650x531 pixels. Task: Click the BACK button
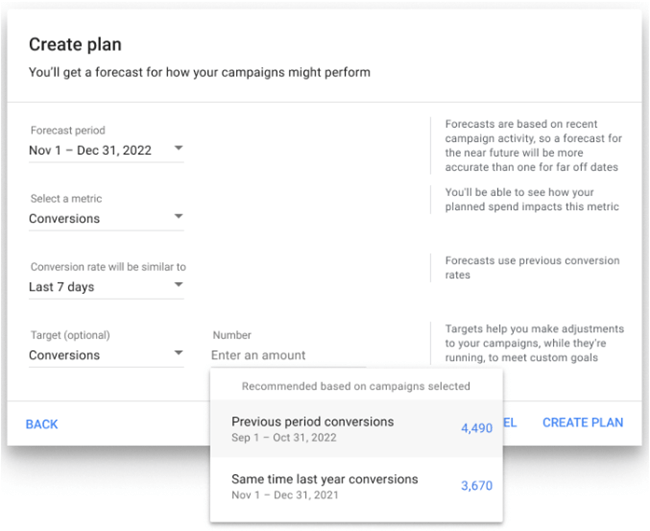coord(42,424)
